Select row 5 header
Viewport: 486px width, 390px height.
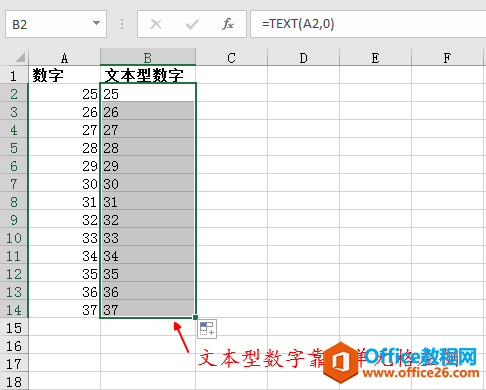point(14,147)
